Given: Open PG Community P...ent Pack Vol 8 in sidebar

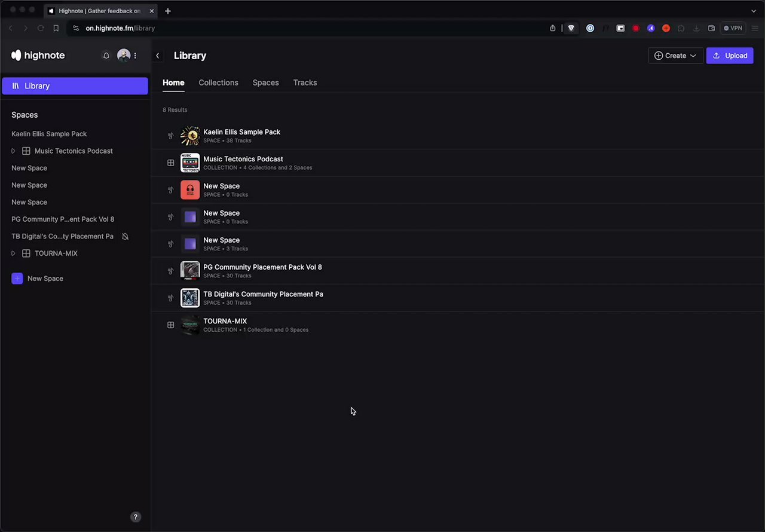Looking at the screenshot, I should tap(63, 219).
